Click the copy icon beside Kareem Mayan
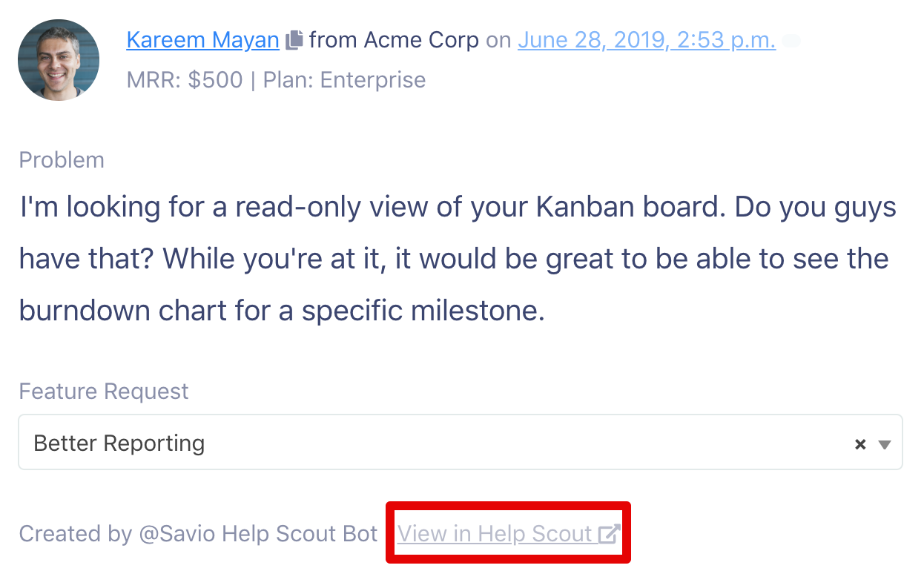924x571 pixels. 294,40
